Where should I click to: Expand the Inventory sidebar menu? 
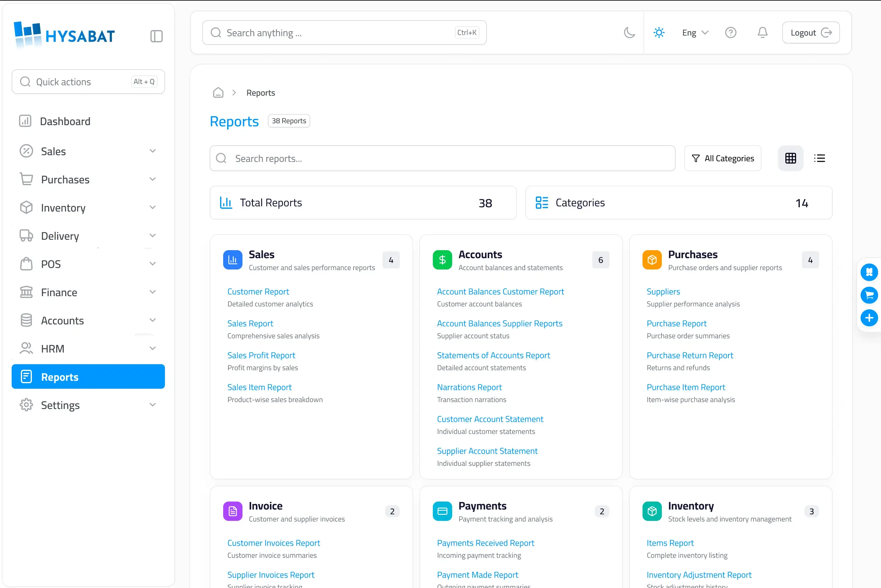coord(88,208)
